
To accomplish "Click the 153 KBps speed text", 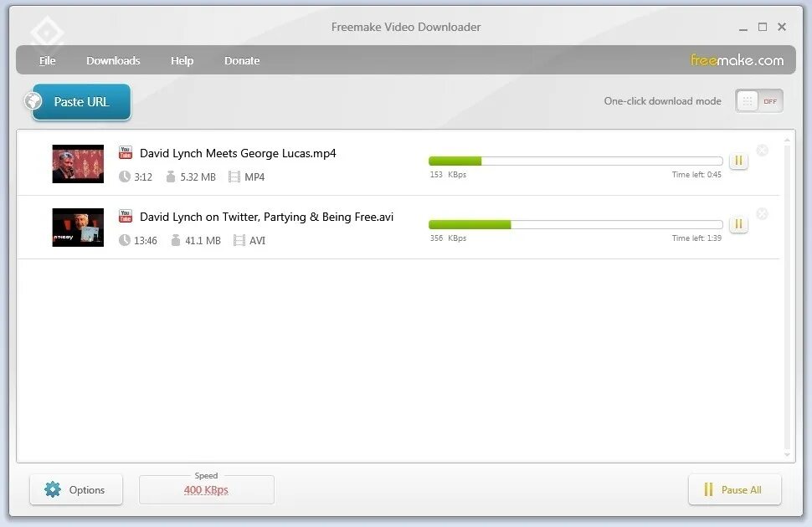I will [448, 175].
